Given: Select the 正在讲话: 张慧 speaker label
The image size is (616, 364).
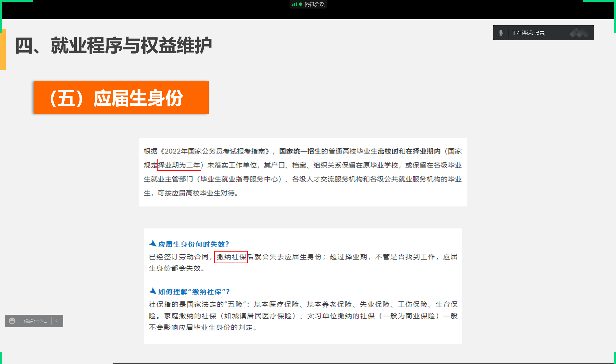Looking at the screenshot, I should coord(529,33).
